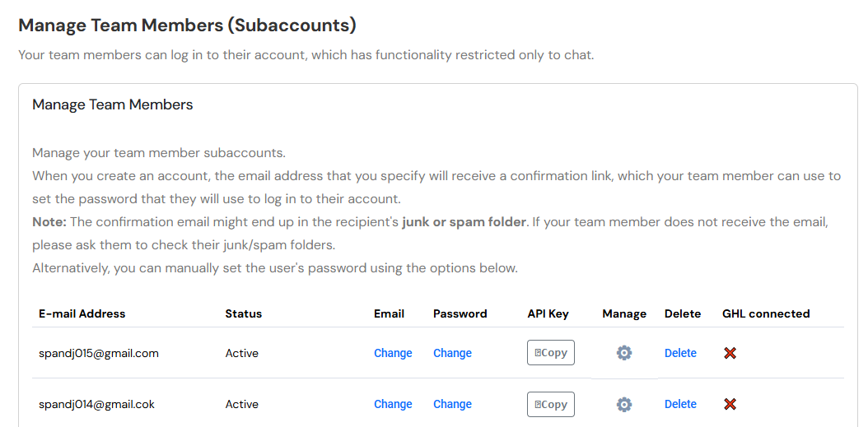The height and width of the screenshot is (427, 868).
Task: Delete the spandj015@gmail.com team member
Action: point(680,353)
